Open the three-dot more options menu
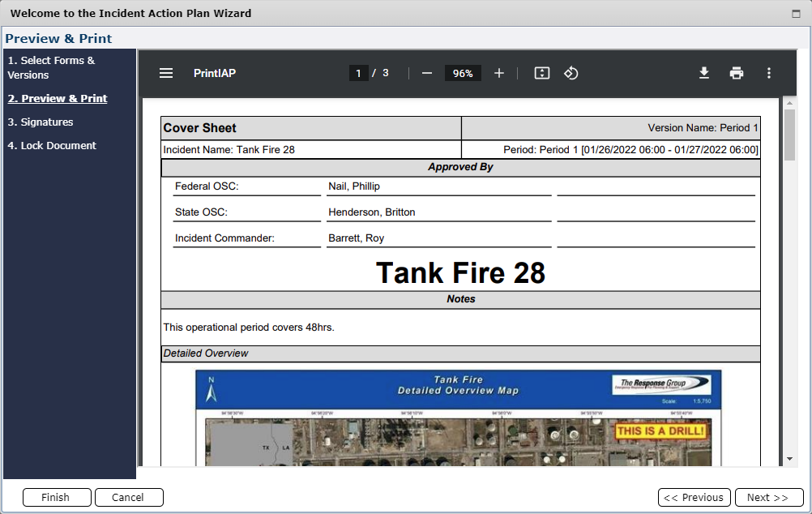The image size is (812, 514). pyautogui.click(x=768, y=73)
